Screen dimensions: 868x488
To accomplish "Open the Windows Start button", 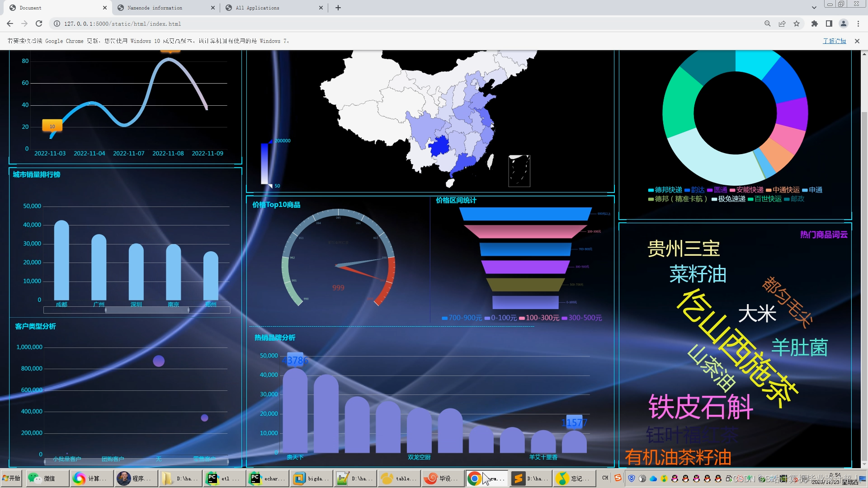I will [x=11, y=478].
